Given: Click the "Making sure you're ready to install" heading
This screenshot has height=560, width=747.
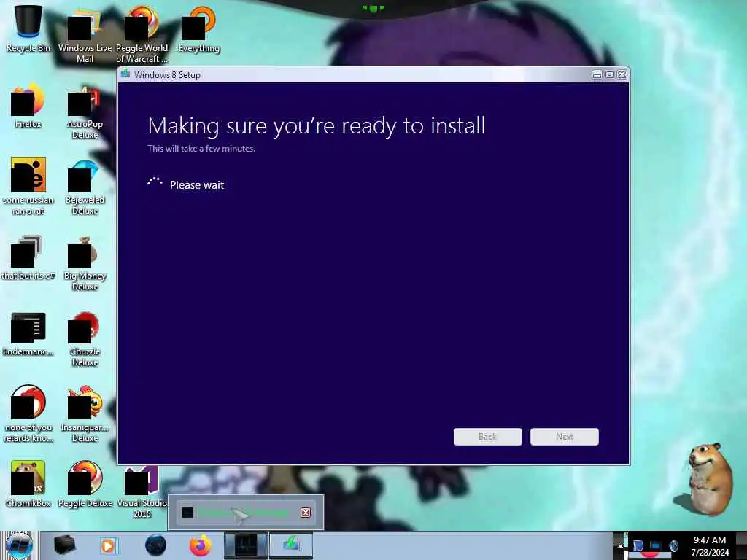Looking at the screenshot, I should coord(317,126).
